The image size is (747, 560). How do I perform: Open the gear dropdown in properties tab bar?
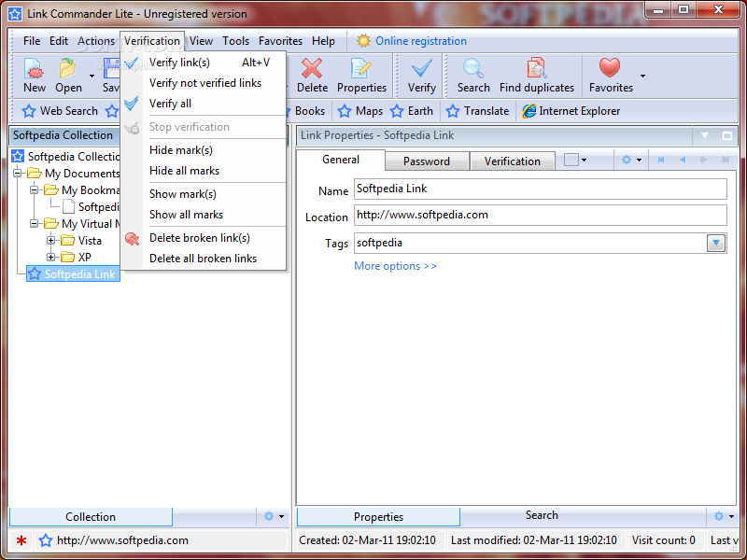point(631,160)
